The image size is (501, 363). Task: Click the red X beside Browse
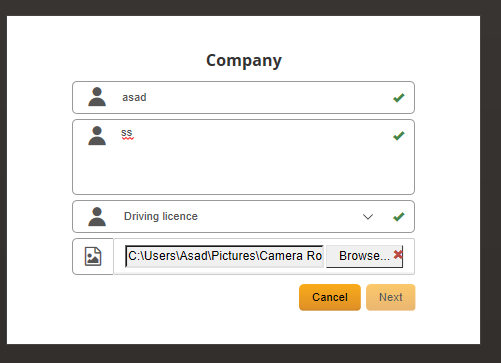click(398, 255)
